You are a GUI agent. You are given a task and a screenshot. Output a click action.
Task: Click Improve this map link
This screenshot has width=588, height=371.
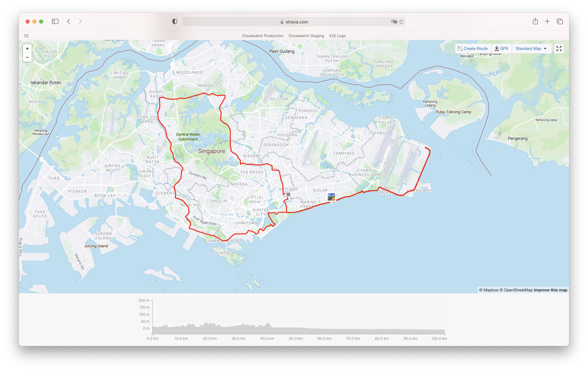[x=550, y=290]
